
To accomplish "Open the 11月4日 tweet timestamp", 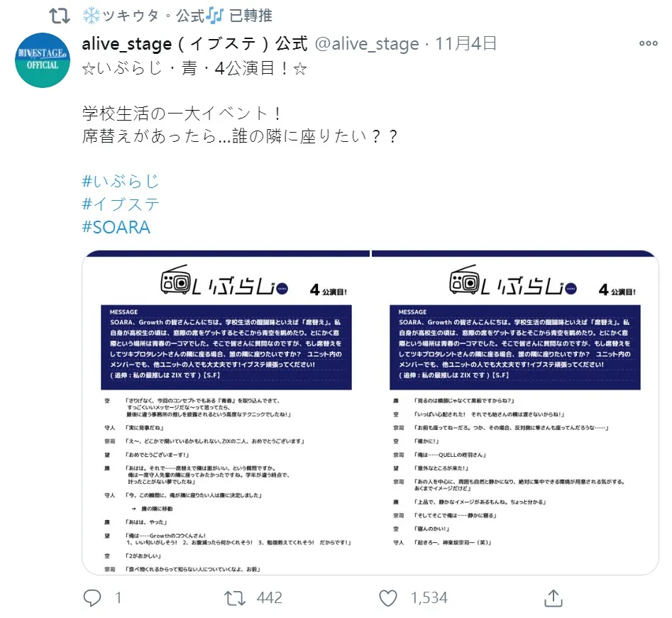I will point(466,43).
